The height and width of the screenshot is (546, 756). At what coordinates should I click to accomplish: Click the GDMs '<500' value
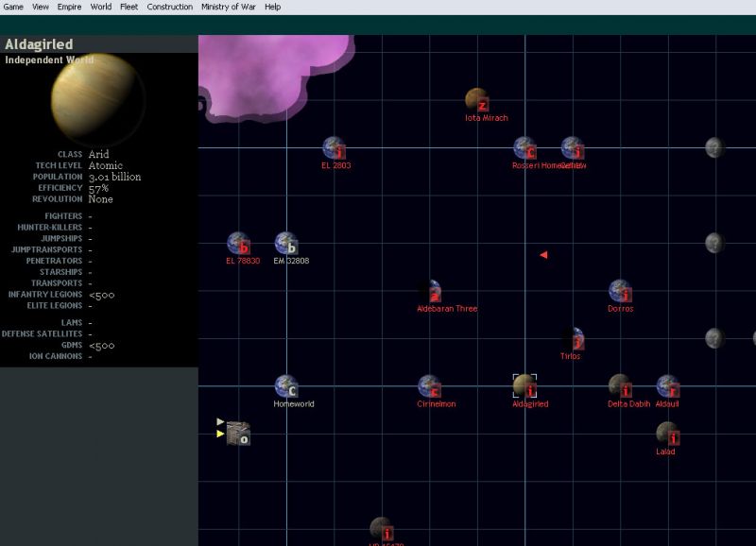102,346
